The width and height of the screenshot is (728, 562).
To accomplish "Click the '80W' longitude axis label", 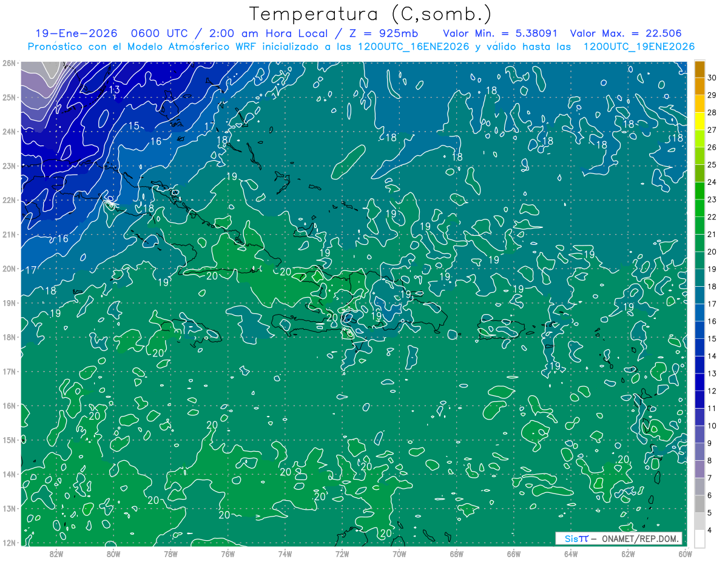I will coord(113,553).
